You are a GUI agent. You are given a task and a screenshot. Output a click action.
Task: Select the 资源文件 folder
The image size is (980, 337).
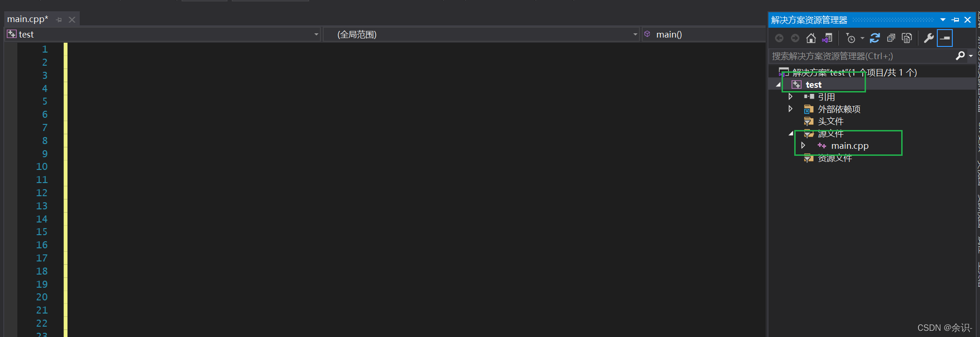835,158
